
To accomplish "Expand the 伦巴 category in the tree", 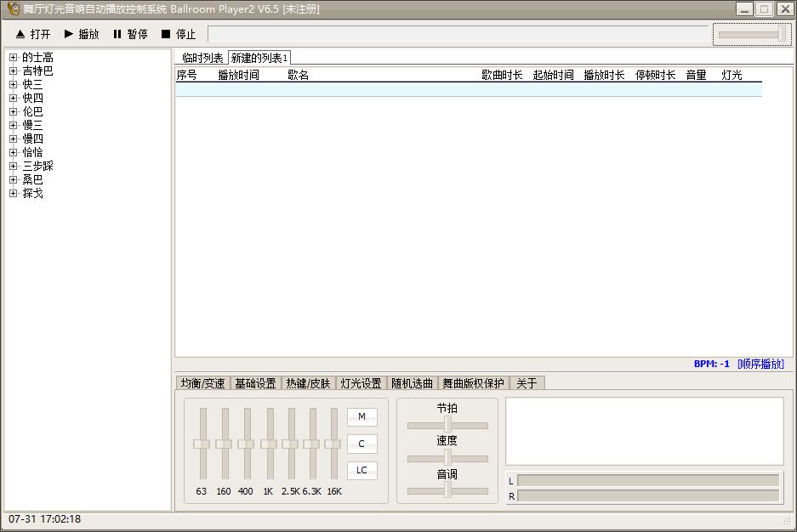I will [x=14, y=111].
